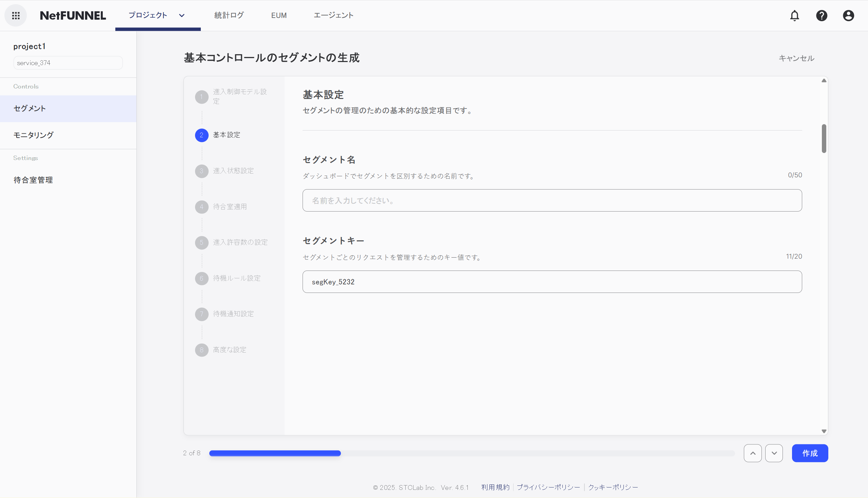The height and width of the screenshot is (498, 868).
Task: Open the account profile menu
Action: point(849,15)
